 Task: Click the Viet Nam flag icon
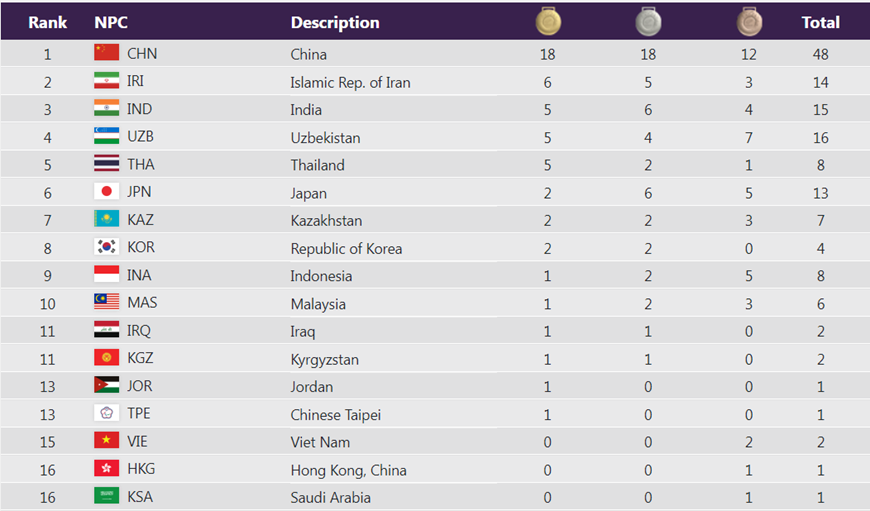click(107, 440)
